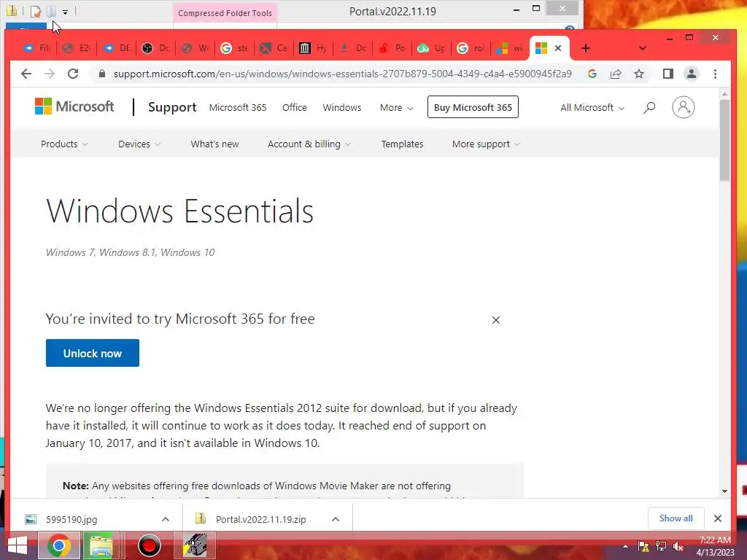Switch to the 'Hy' tab
747x560 pixels.
[x=313, y=48]
